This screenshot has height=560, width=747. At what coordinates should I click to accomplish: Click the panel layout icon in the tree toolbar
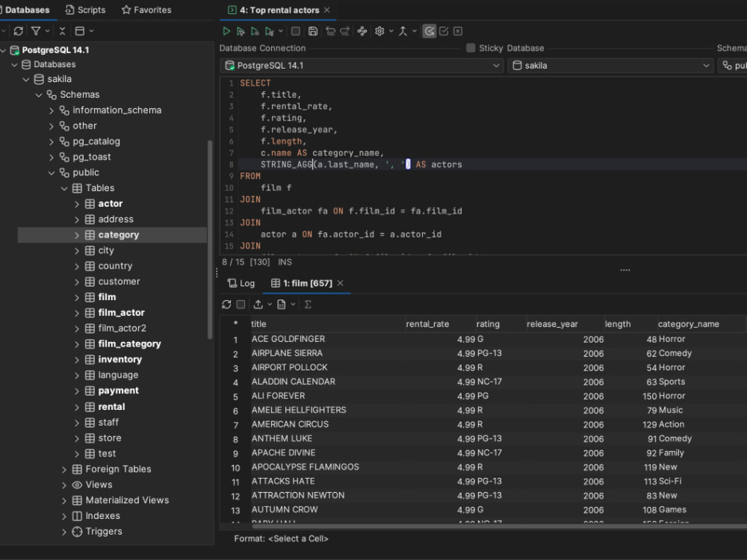[80, 31]
